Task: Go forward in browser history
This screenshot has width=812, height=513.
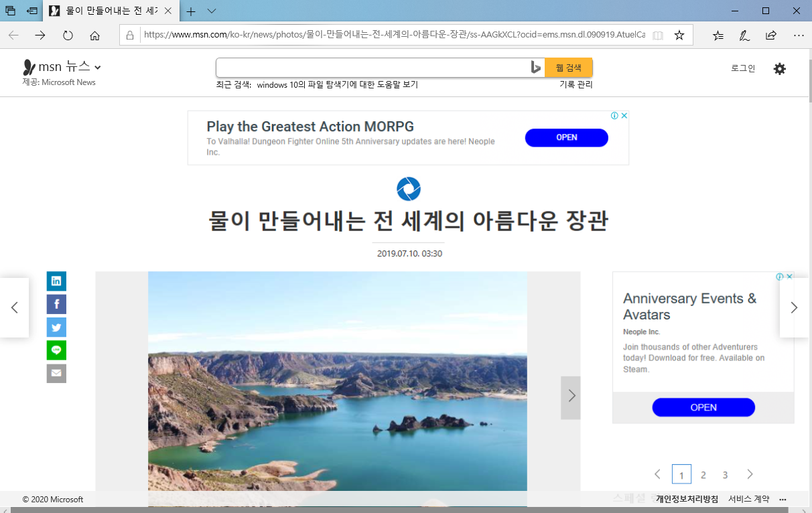Action: [40, 35]
